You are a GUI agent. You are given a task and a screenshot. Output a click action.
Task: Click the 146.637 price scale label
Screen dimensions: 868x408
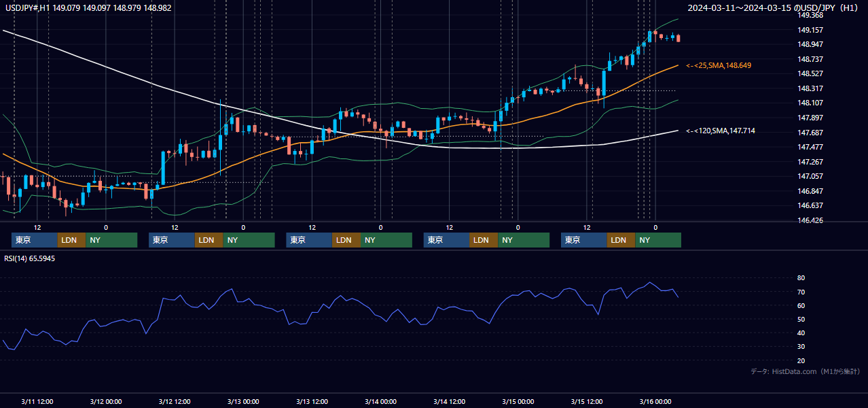tap(810, 205)
